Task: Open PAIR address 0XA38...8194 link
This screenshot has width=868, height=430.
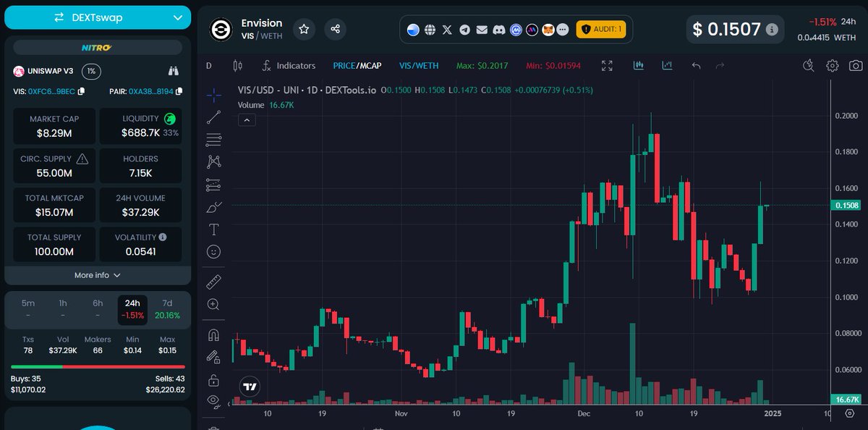Action: (x=150, y=91)
